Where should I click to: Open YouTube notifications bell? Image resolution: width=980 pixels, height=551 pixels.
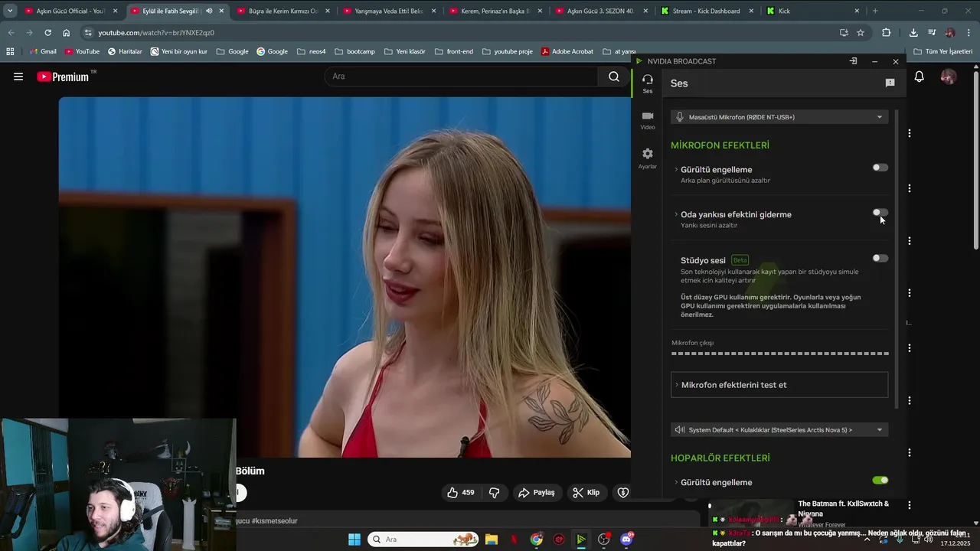pos(920,77)
